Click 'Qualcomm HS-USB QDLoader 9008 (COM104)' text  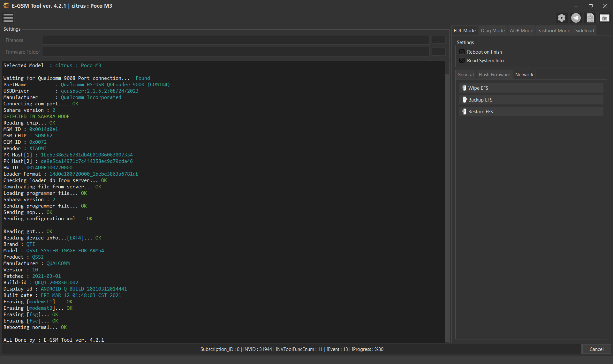point(115,85)
